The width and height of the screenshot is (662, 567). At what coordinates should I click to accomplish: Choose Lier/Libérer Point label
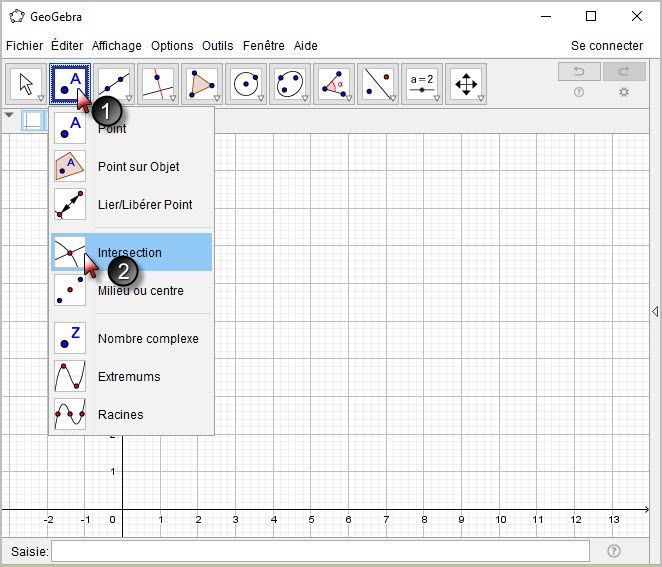click(145, 205)
